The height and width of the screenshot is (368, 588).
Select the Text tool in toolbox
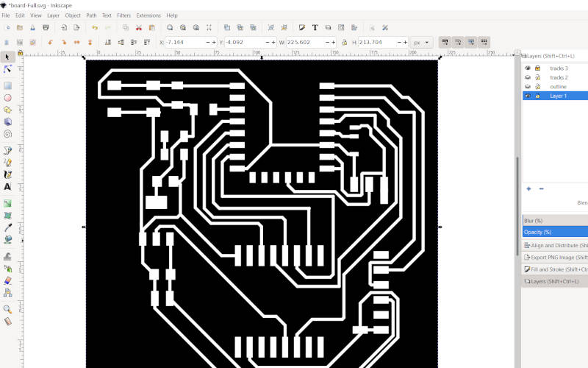point(7,187)
